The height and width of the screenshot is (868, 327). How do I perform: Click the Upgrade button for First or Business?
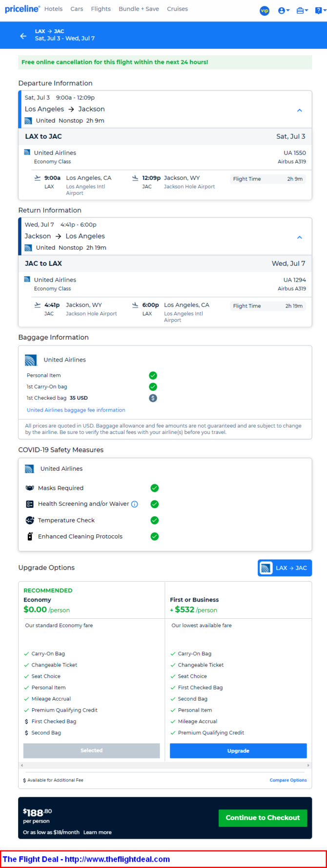[238, 751]
